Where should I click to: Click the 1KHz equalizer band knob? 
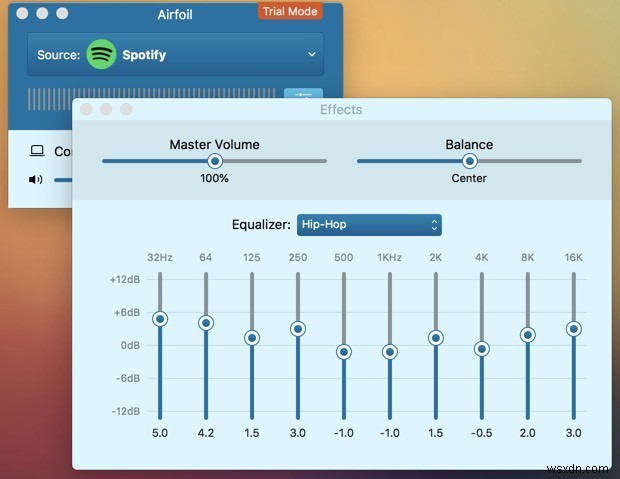pos(390,352)
